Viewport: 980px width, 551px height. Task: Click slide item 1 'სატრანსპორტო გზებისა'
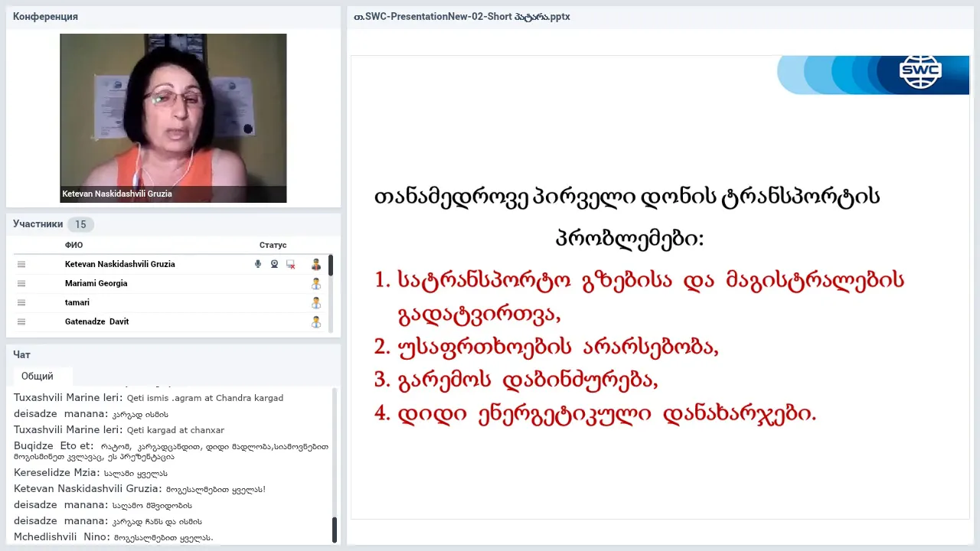coord(534,281)
